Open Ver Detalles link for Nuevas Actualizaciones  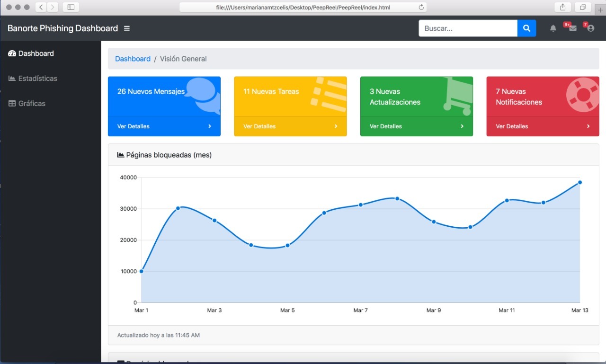386,126
